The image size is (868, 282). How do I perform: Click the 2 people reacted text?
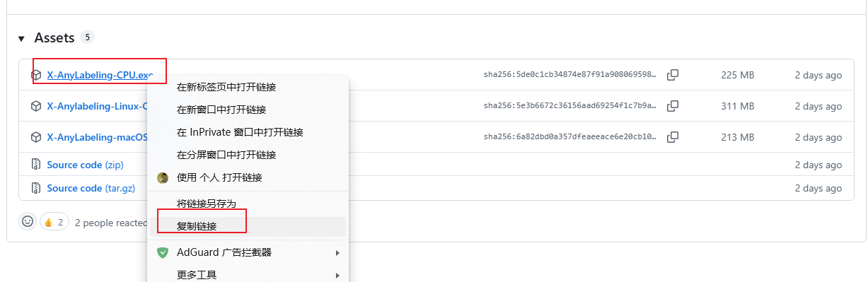coord(111,223)
